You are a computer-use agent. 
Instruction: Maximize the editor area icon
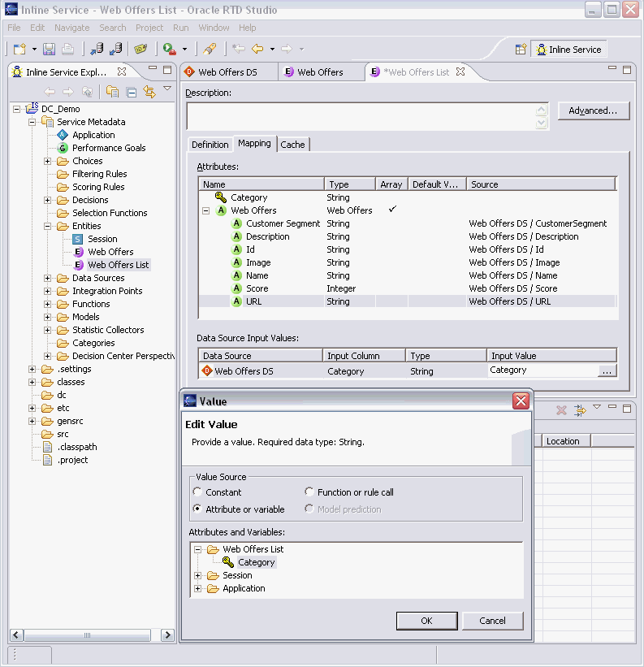coord(627,70)
